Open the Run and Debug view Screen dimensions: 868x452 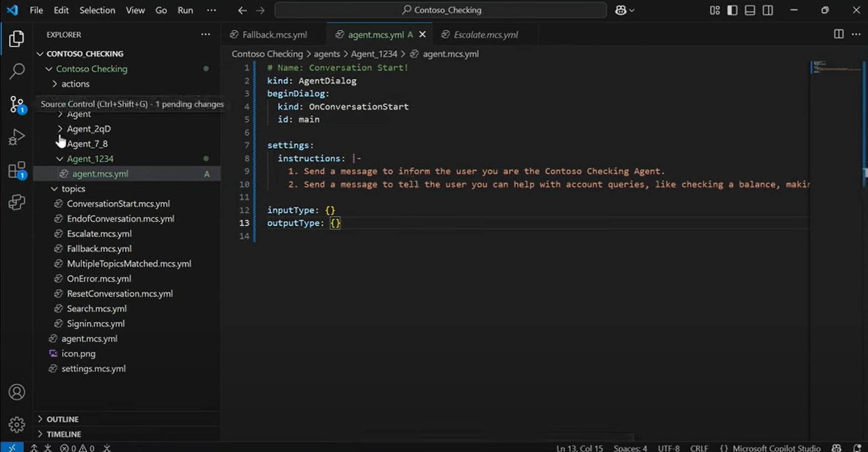point(17,137)
